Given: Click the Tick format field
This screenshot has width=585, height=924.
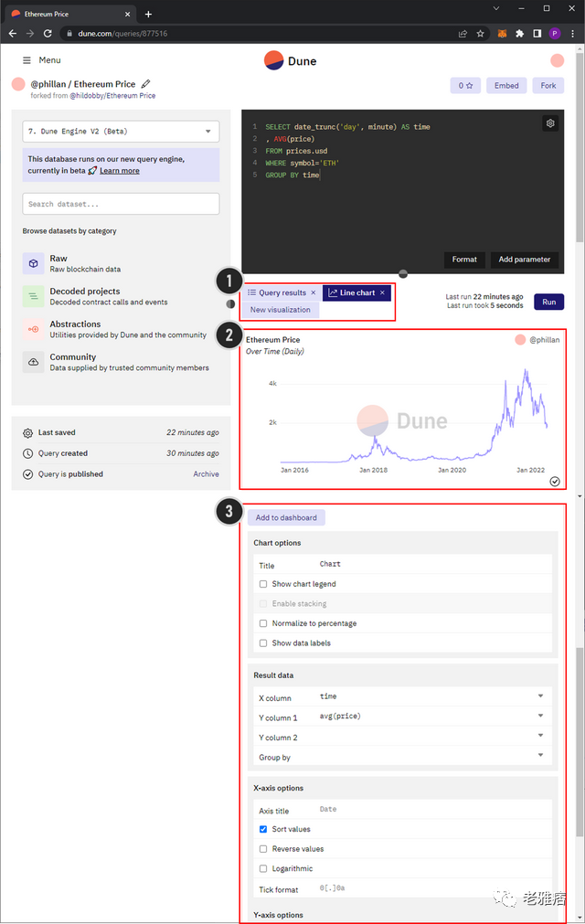Looking at the screenshot, I should (435, 888).
